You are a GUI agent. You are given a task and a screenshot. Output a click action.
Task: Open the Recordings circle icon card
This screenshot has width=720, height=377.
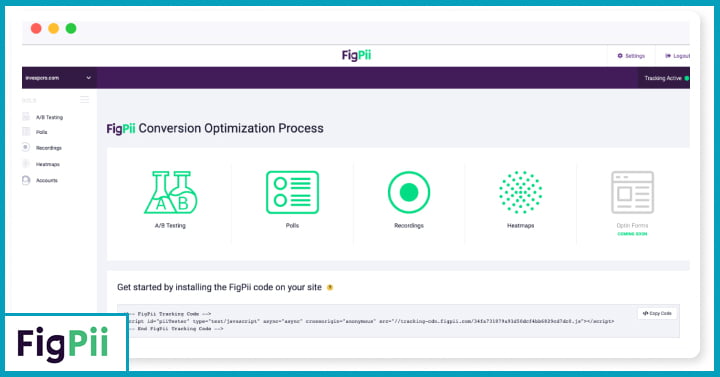click(x=409, y=192)
